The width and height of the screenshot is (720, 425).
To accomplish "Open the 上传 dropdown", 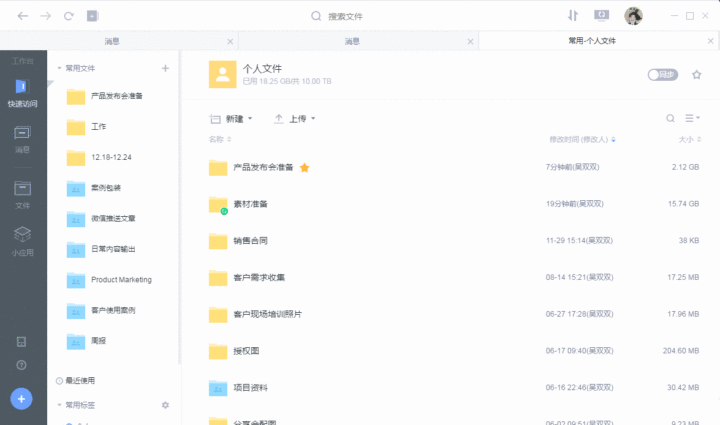I will click(x=295, y=119).
